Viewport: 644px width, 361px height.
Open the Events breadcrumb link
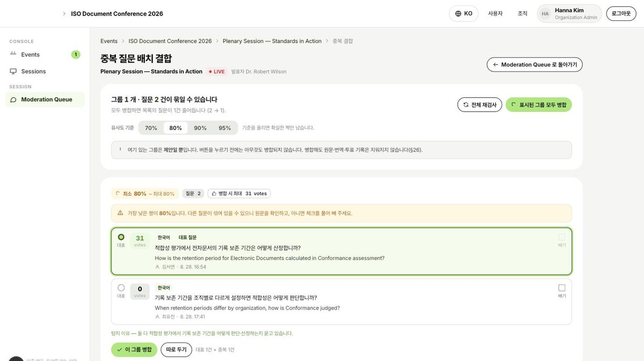[x=109, y=41]
